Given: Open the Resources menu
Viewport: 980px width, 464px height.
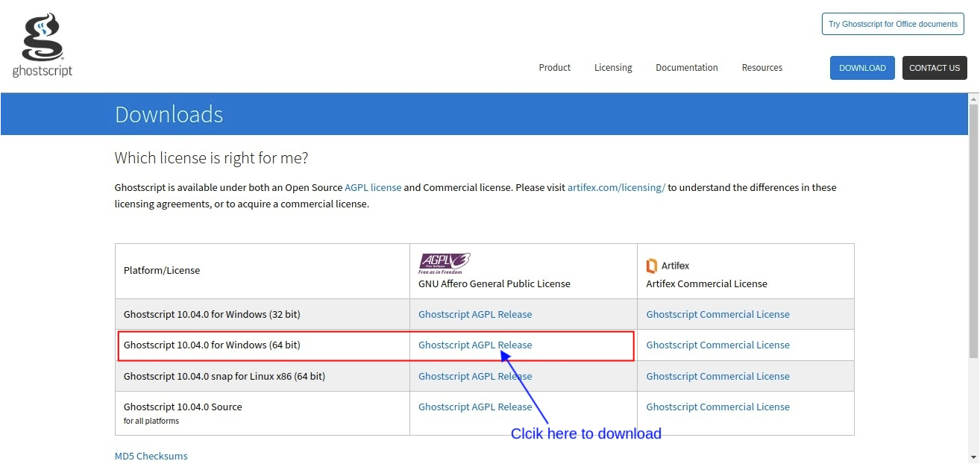Looking at the screenshot, I should coord(761,67).
